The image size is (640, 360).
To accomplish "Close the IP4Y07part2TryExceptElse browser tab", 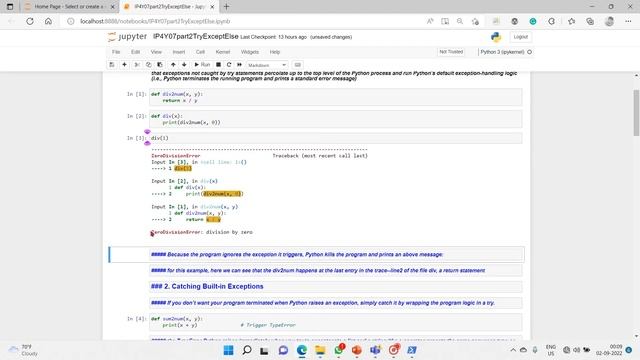I will (x=212, y=7).
